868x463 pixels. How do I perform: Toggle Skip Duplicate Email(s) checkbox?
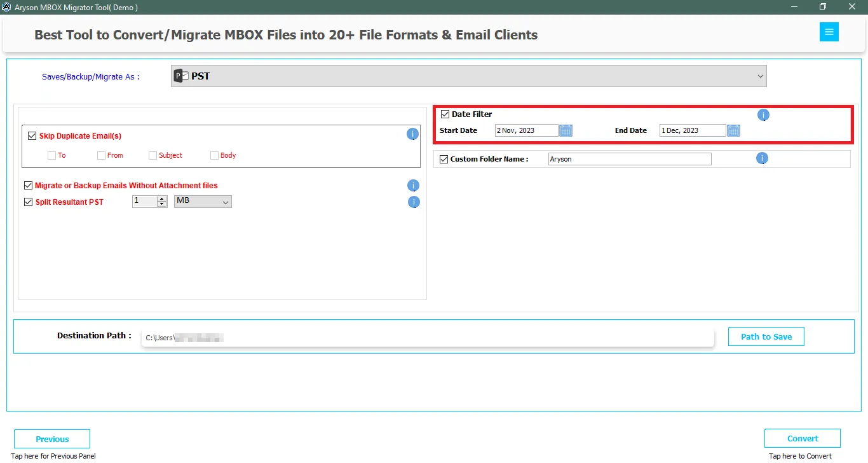32,135
